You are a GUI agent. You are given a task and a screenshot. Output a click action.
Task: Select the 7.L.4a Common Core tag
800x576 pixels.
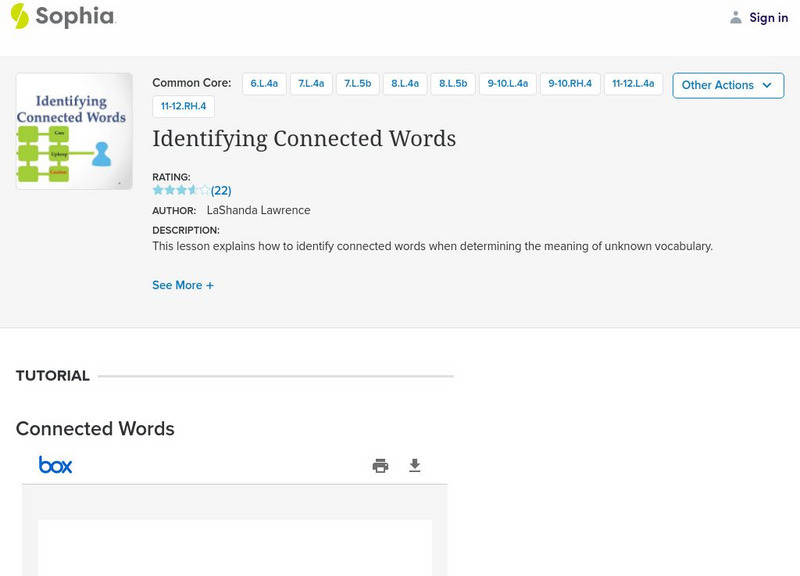tap(311, 84)
